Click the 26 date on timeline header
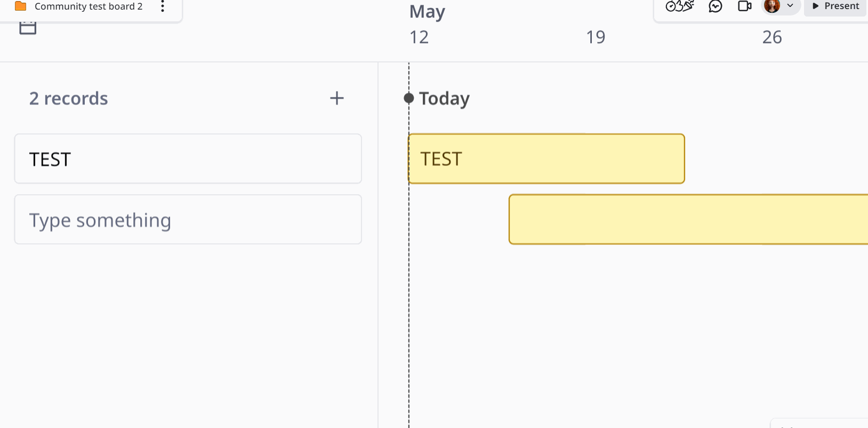Viewport: 868px width, 428px height. [x=772, y=37]
